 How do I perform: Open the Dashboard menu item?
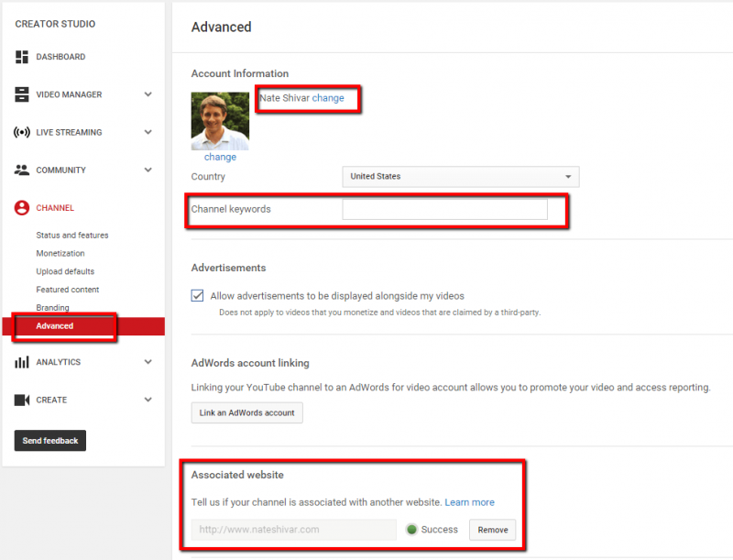coord(60,57)
